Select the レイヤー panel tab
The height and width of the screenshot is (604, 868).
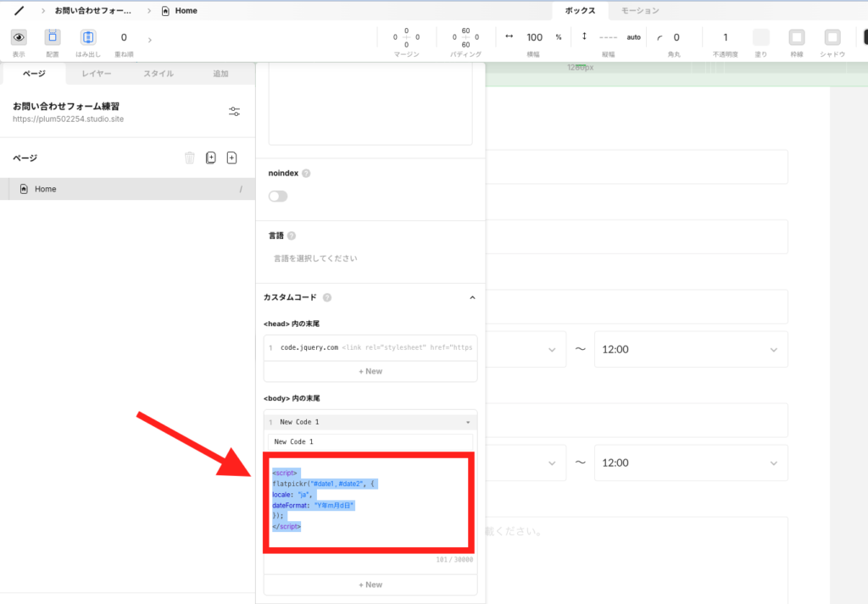(97, 74)
